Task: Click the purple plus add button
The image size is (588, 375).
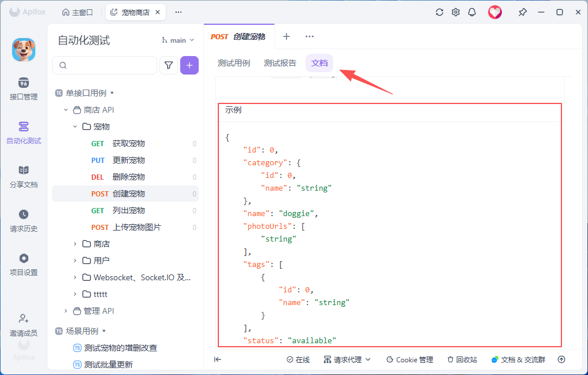Action: pyautogui.click(x=189, y=65)
